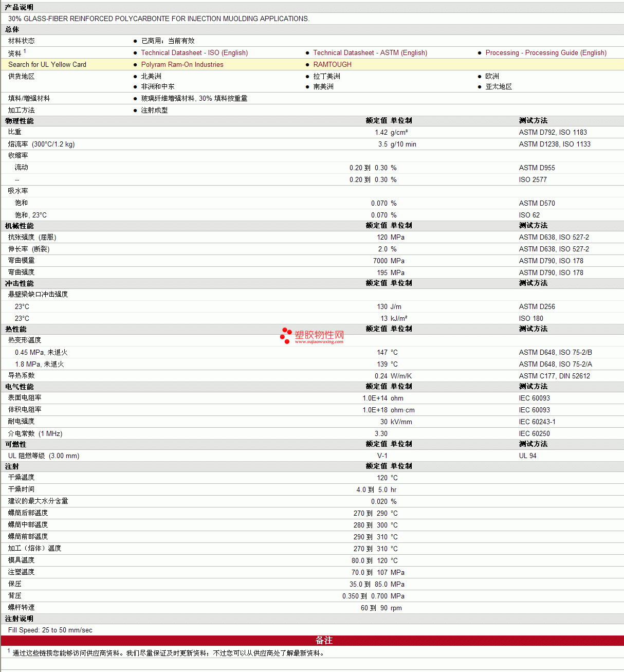624x672 pixels.
Task: Click the 'ASTM D955' test method
Action: [x=537, y=168]
